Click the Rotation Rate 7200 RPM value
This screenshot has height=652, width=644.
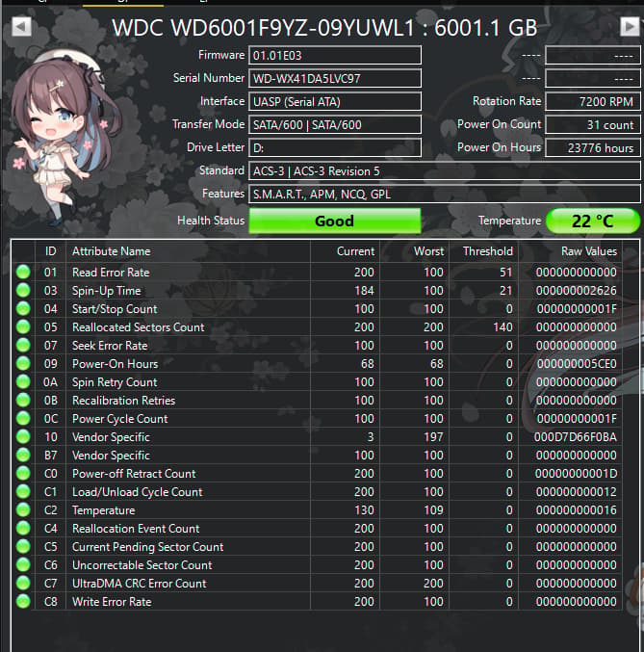click(593, 101)
